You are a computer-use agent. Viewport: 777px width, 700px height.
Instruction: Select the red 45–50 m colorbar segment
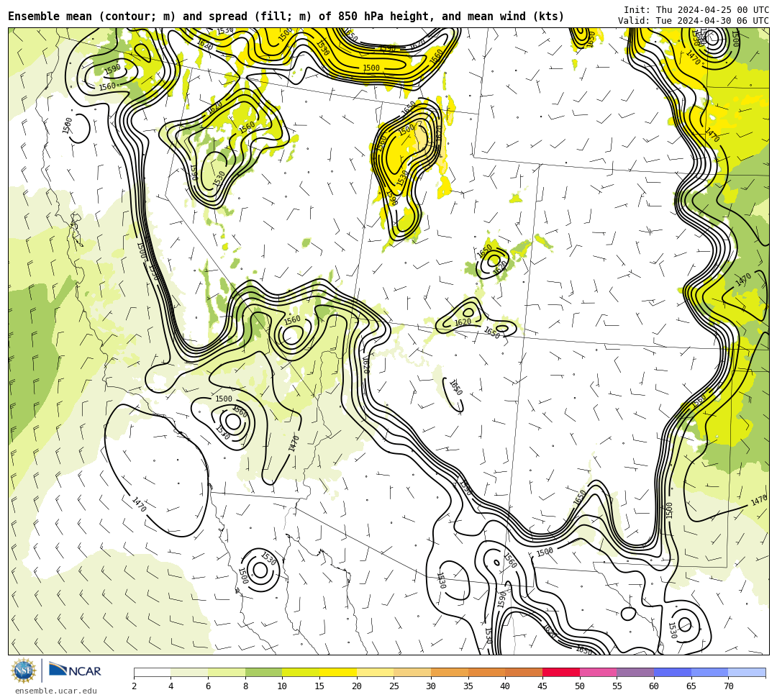[x=561, y=672]
